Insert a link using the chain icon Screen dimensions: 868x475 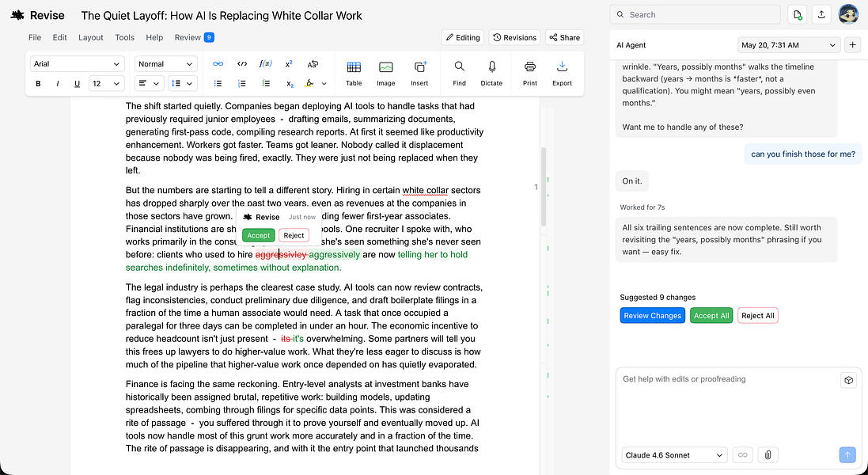(218, 63)
